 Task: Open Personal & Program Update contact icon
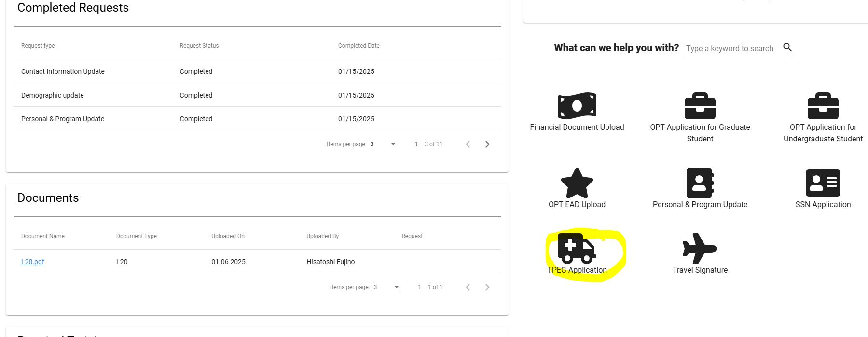pos(700,183)
